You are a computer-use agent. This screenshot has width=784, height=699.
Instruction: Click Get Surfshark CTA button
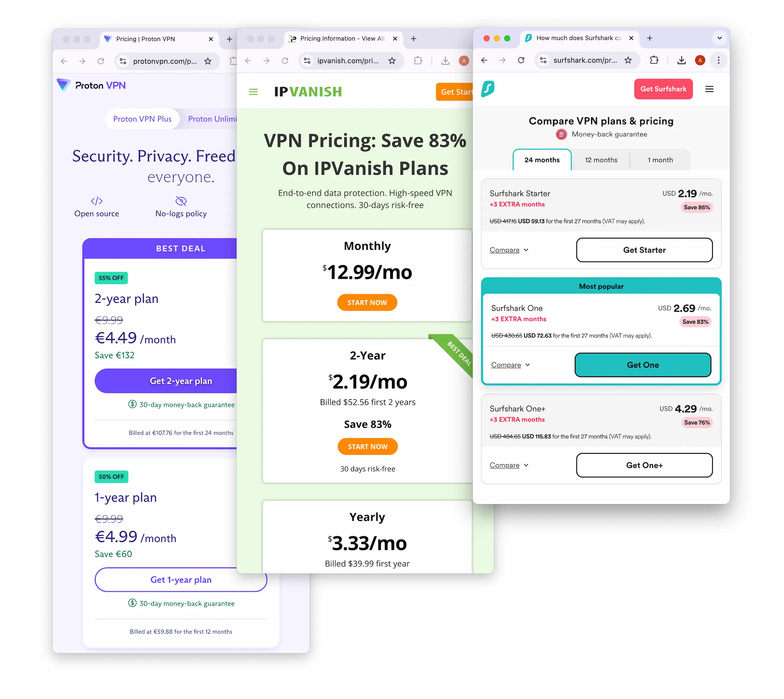click(664, 88)
